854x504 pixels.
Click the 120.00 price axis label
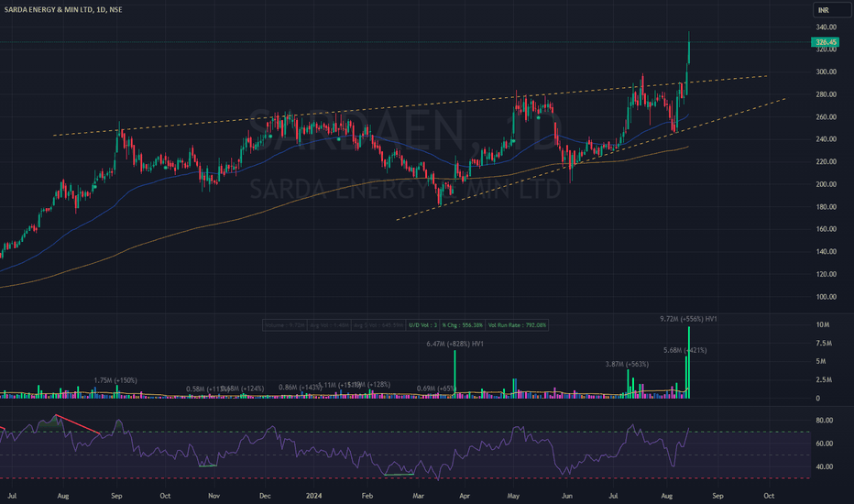point(826,274)
